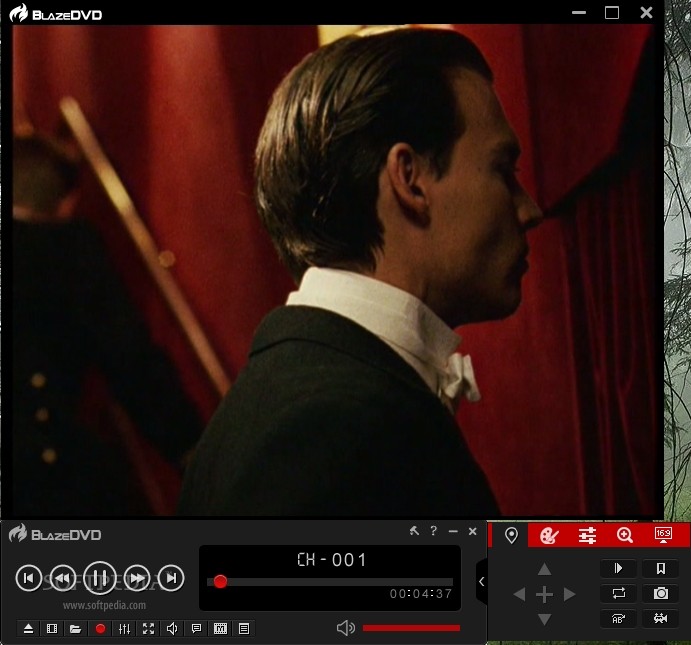Click the CH - 001 chapter display
The height and width of the screenshot is (645, 691).
pos(331,560)
